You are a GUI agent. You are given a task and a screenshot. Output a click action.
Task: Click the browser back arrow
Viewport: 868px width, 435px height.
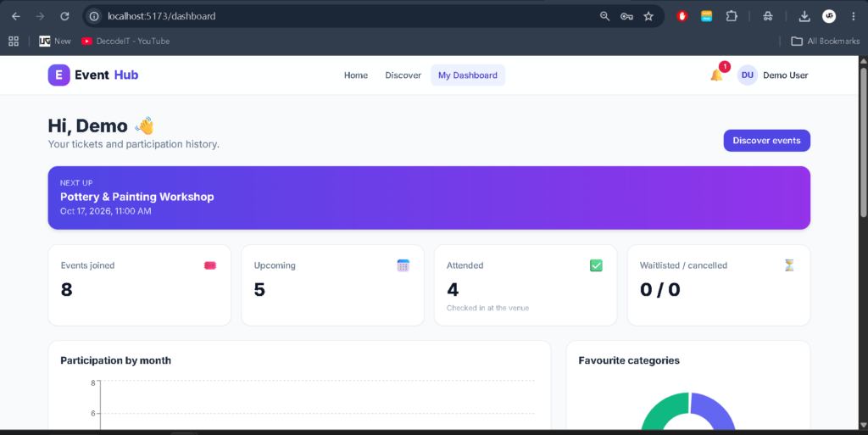16,16
